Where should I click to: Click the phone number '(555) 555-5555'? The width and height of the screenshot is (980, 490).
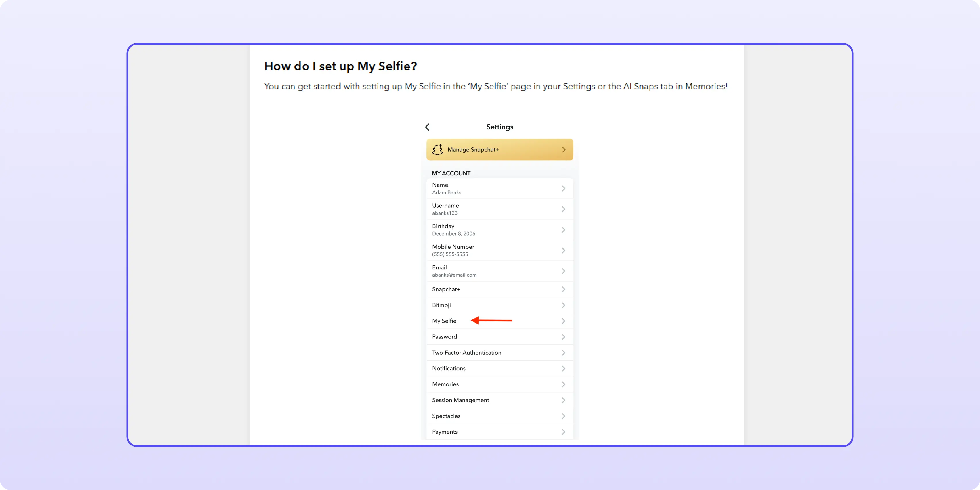pos(450,254)
